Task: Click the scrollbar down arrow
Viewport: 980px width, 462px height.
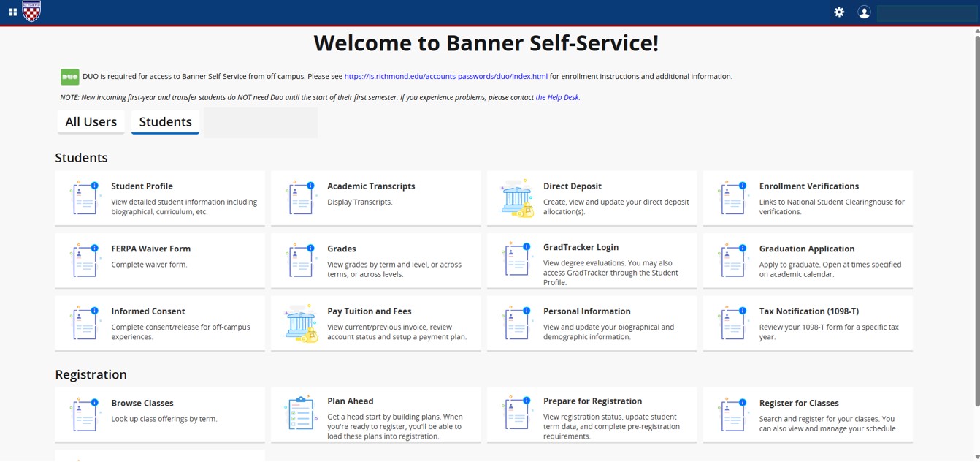Action: click(977, 457)
